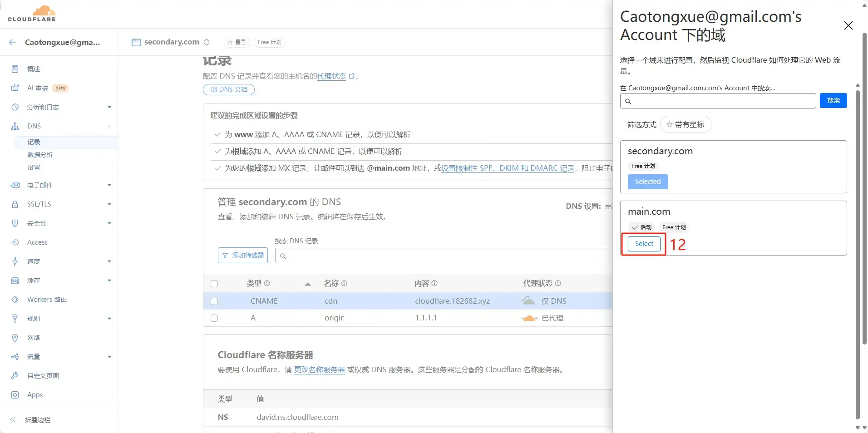Toggle the 星号 star on secondary.com
The image size is (868, 433).
[237, 42]
